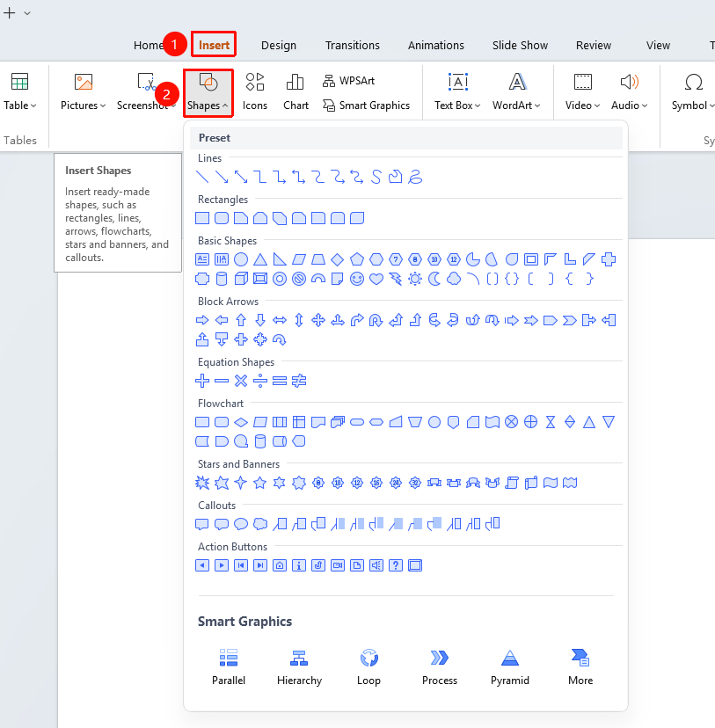Pick the 5-point star shape
The width and height of the screenshot is (715, 728).
point(260,483)
